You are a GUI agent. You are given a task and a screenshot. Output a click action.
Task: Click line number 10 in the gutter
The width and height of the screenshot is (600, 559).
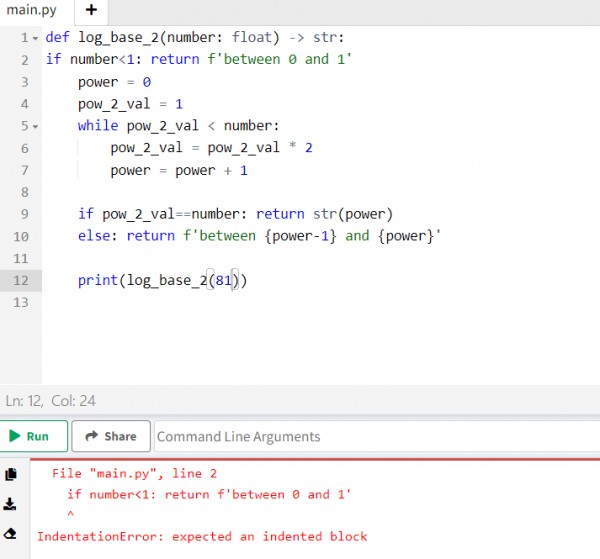[21, 236]
